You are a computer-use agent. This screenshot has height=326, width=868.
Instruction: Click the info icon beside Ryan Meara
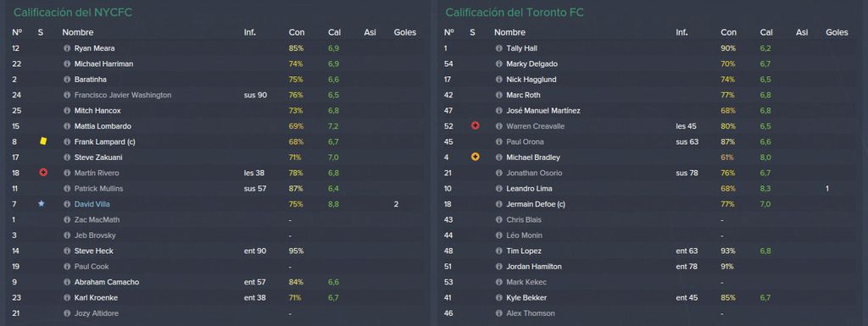point(67,48)
